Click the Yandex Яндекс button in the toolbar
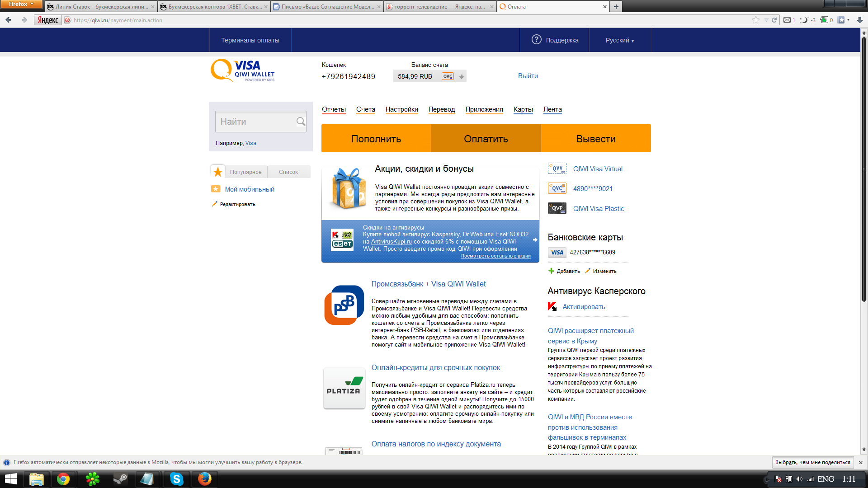 [47, 20]
